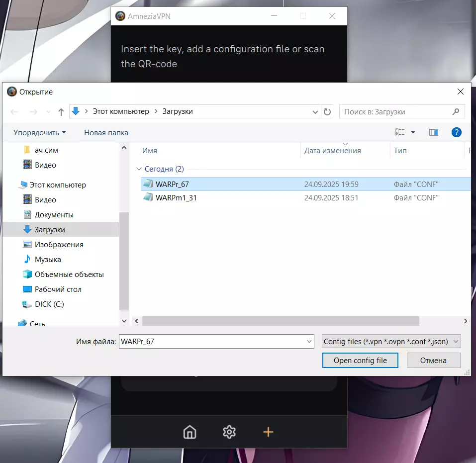Select ач сим folder in sidebar
Image resolution: width=476 pixels, height=463 pixels.
pyautogui.click(x=46, y=150)
